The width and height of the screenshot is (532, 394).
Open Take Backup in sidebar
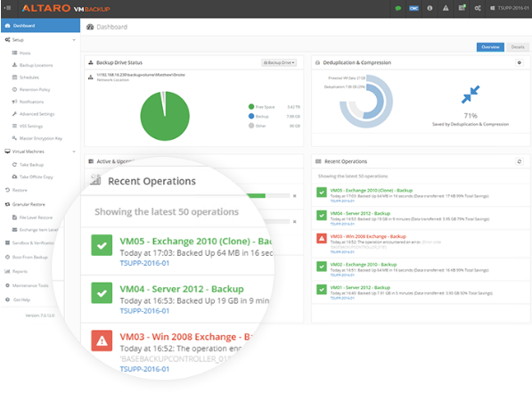tap(31, 165)
